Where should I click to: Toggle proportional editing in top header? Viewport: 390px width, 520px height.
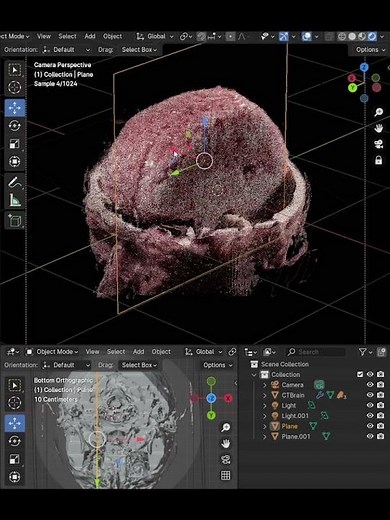(x=230, y=36)
